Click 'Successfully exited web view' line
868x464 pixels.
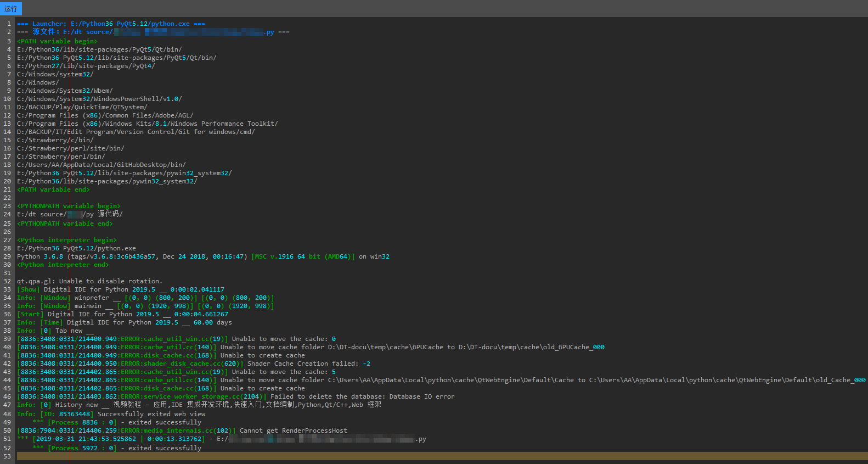111,414
